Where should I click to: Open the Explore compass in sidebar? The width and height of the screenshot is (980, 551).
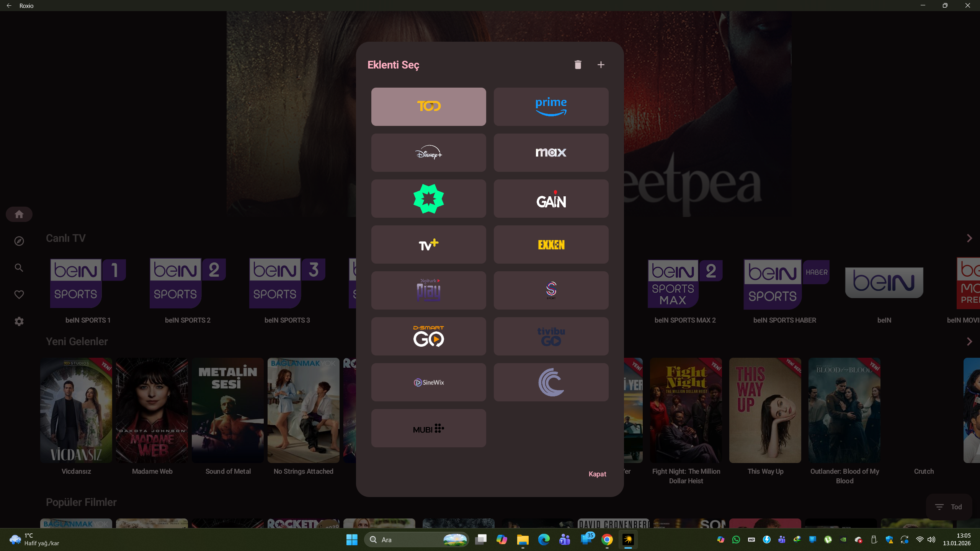(19, 241)
